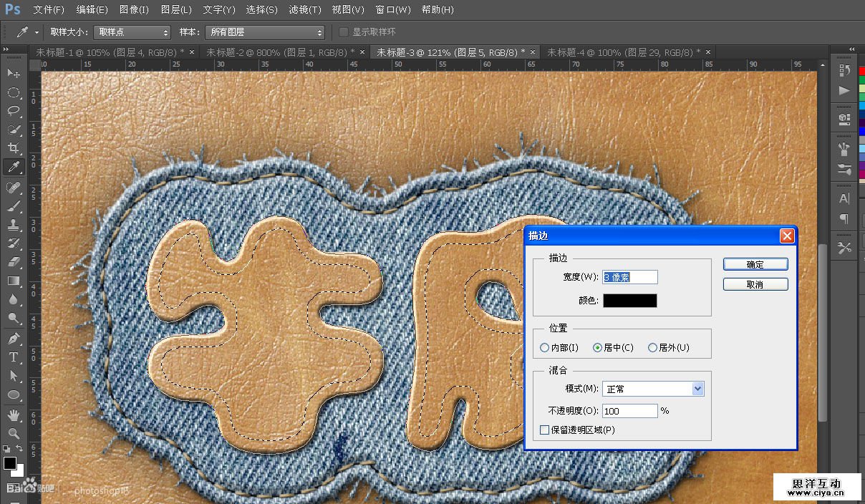Select the Clone Stamp tool
865x504 pixels.
pyautogui.click(x=14, y=224)
